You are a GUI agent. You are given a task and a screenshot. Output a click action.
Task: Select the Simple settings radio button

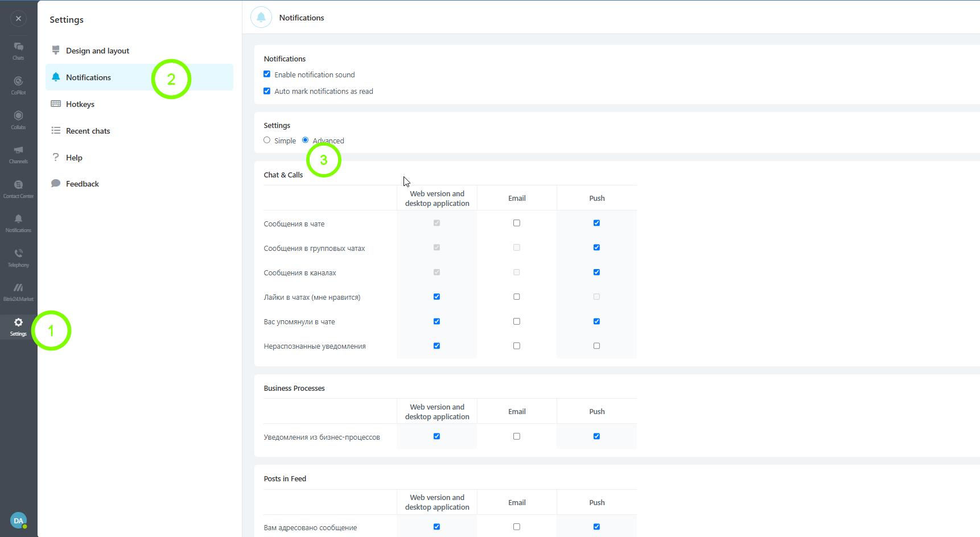(267, 140)
